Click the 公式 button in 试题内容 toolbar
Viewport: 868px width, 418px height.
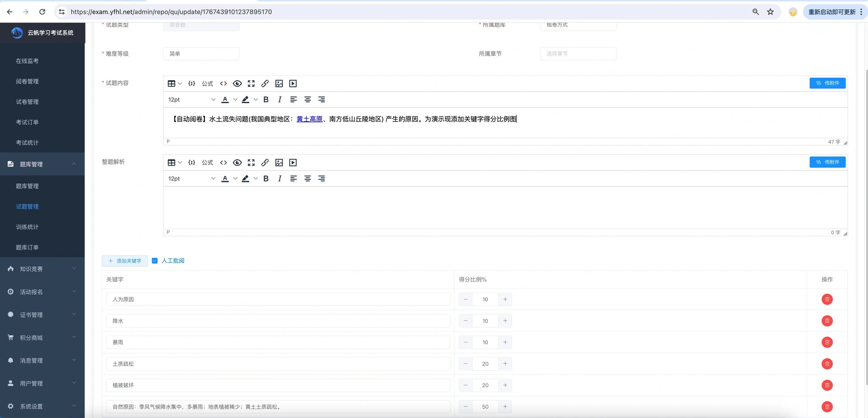[x=208, y=84]
